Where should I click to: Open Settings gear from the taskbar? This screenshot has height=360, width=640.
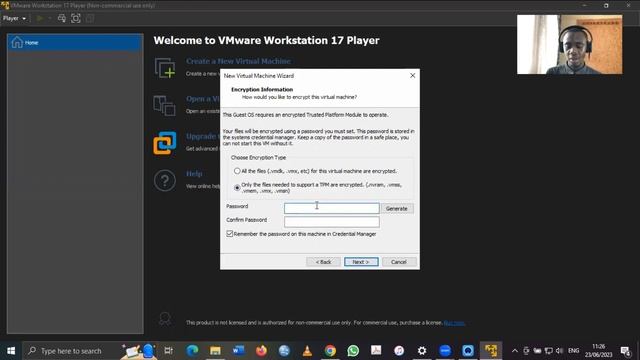(422, 351)
